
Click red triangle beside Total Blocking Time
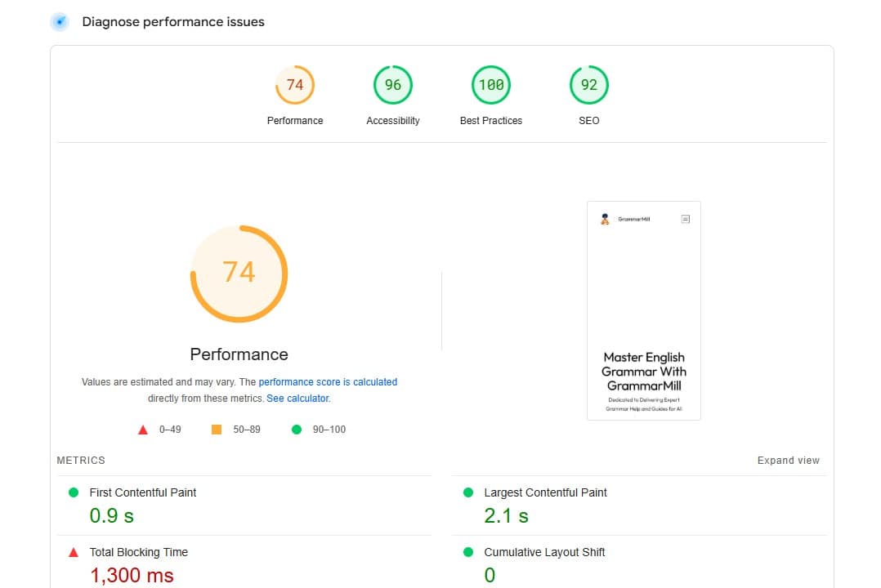pos(74,552)
